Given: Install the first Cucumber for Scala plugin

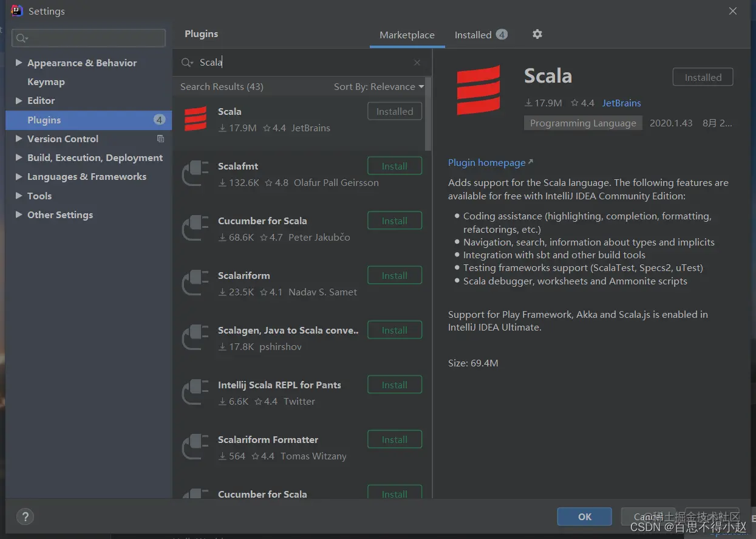Looking at the screenshot, I should (395, 221).
